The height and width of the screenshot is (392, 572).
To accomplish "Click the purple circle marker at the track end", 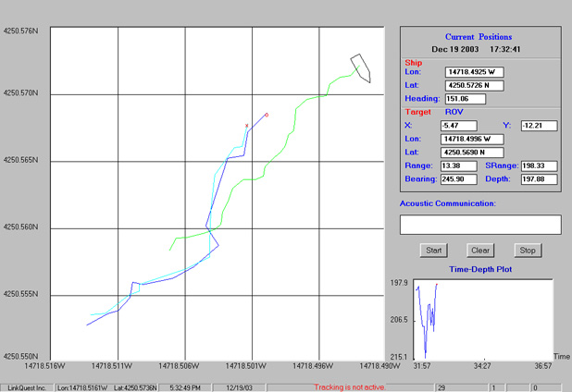I will (x=267, y=115).
